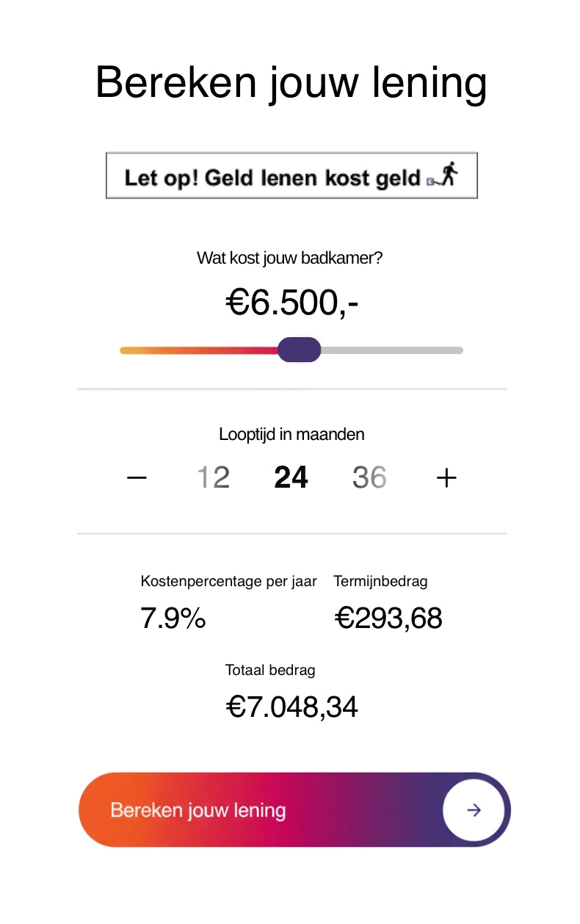Click the plus icon to increase loan term
Image resolution: width=580 pixels, height=924 pixels.
point(446,478)
